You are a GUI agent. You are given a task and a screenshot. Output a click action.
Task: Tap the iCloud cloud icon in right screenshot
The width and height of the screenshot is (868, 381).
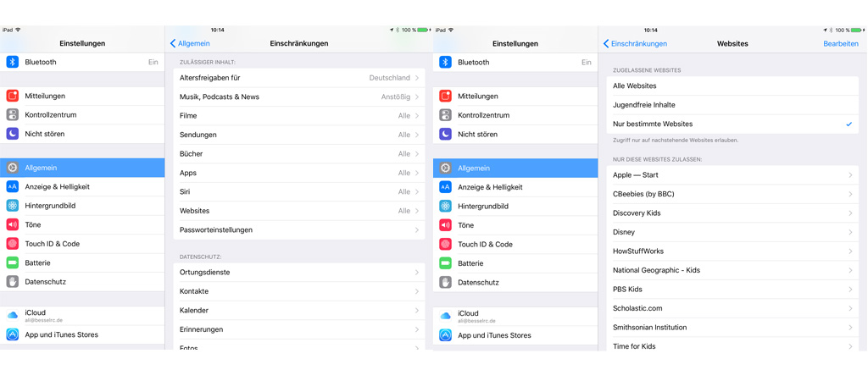tap(445, 316)
